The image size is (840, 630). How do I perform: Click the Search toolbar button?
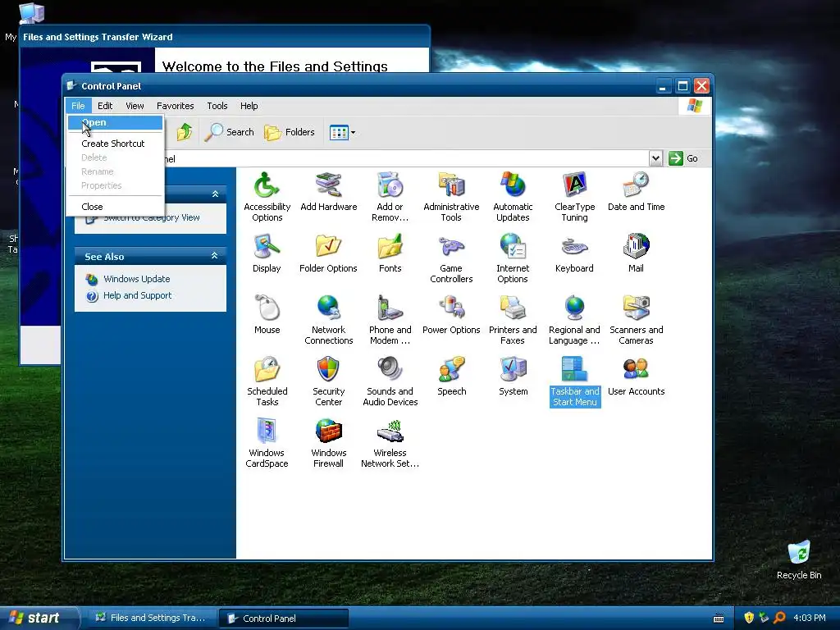click(230, 132)
